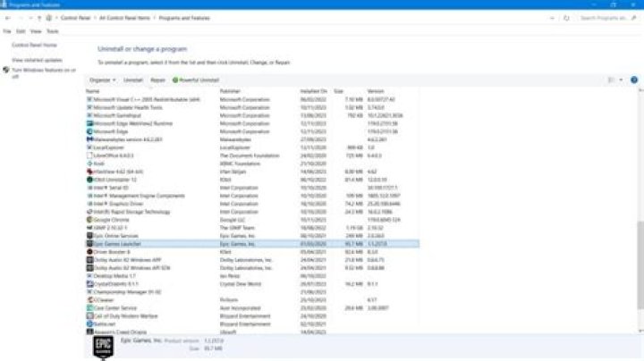Open Turn Windows features on or off
Viewport: 644px width, 361px height.
pos(44,73)
